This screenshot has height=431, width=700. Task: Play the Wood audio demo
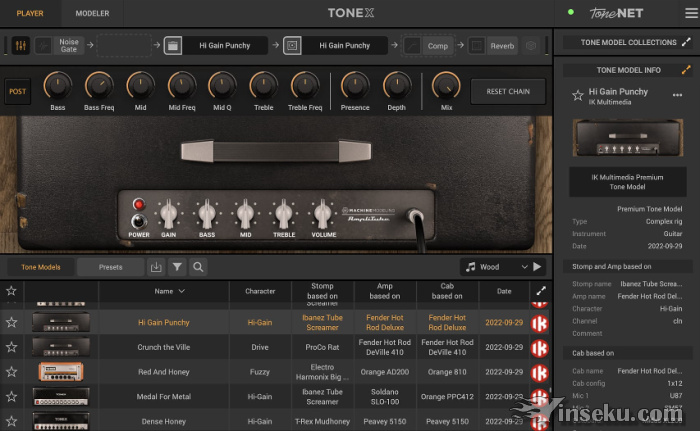tap(537, 267)
